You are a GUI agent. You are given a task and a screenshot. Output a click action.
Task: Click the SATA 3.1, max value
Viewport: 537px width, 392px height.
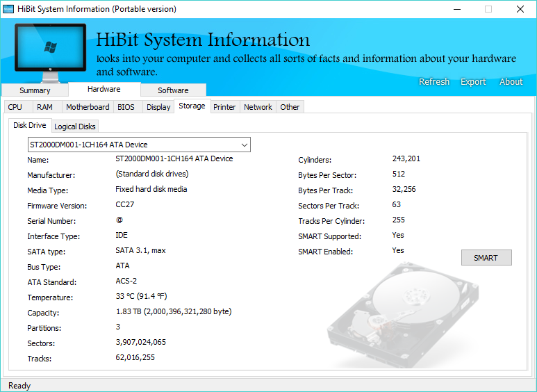[140, 250]
